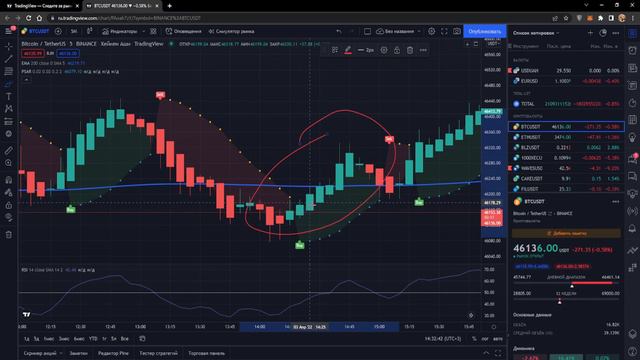Change brush line color in floating toolbar
Viewport: 640px width, 360px height.
(348, 50)
